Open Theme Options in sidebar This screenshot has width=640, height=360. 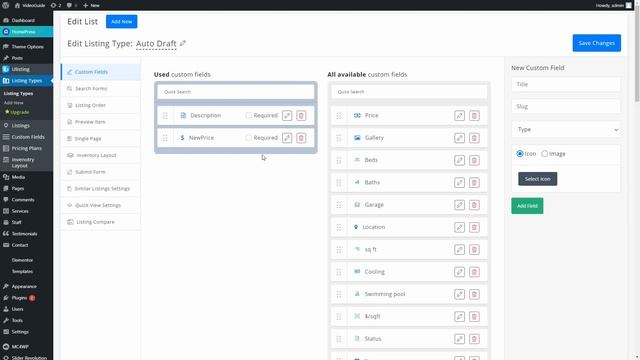[27, 47]
